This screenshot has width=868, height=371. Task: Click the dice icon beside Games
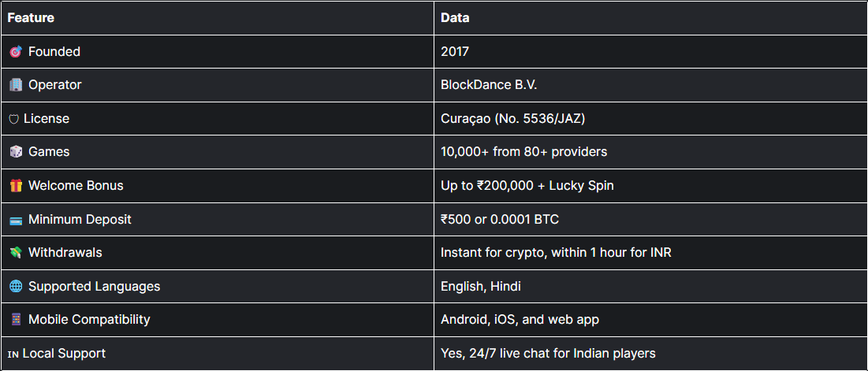coord(15,152)
